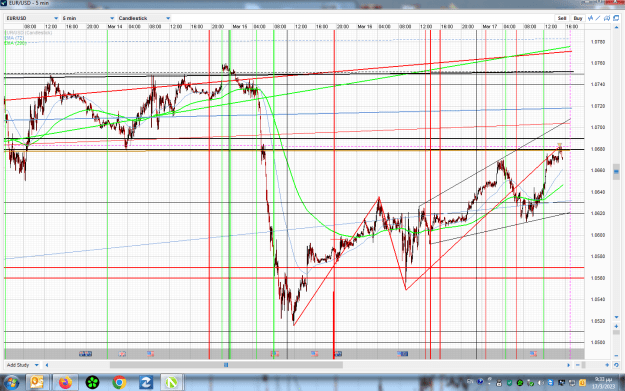Open the EUR/USD symbol dropdown
The width and height of the screenshot is (625, 391).
pyautogui.click(x=32, y=18)
